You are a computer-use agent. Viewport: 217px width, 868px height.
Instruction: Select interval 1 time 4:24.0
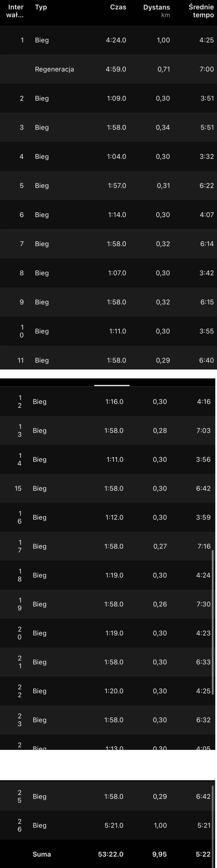pyautogui.click(x=116, y=40)
